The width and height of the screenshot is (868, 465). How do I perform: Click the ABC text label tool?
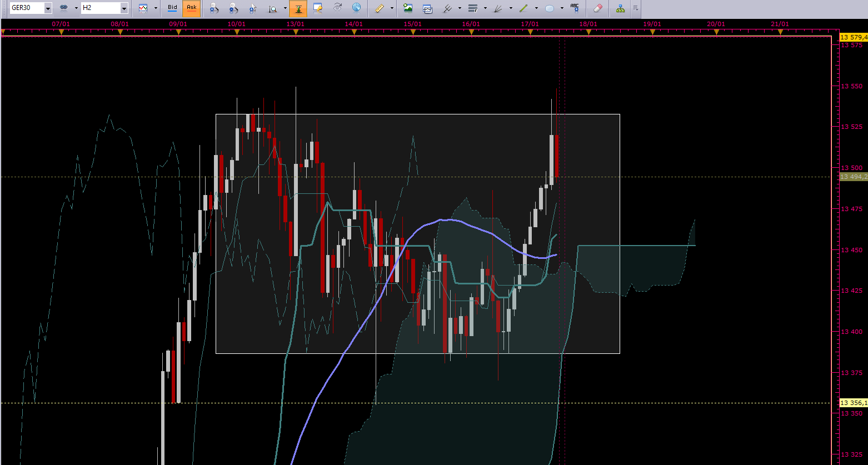(575, 8)
